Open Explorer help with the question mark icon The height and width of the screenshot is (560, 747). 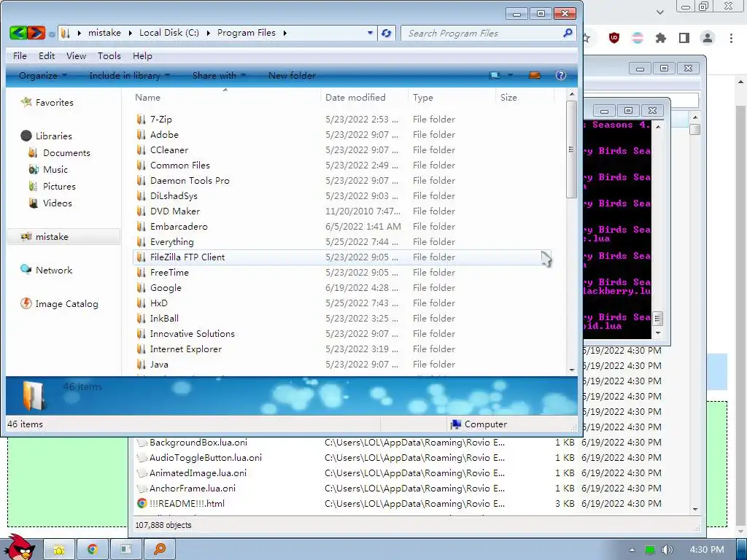point(561,75)
